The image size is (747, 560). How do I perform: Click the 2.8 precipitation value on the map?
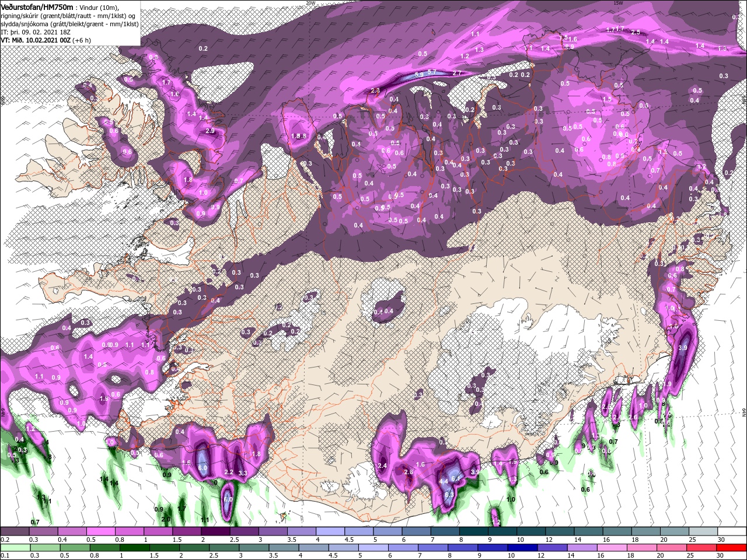point(375,90)
